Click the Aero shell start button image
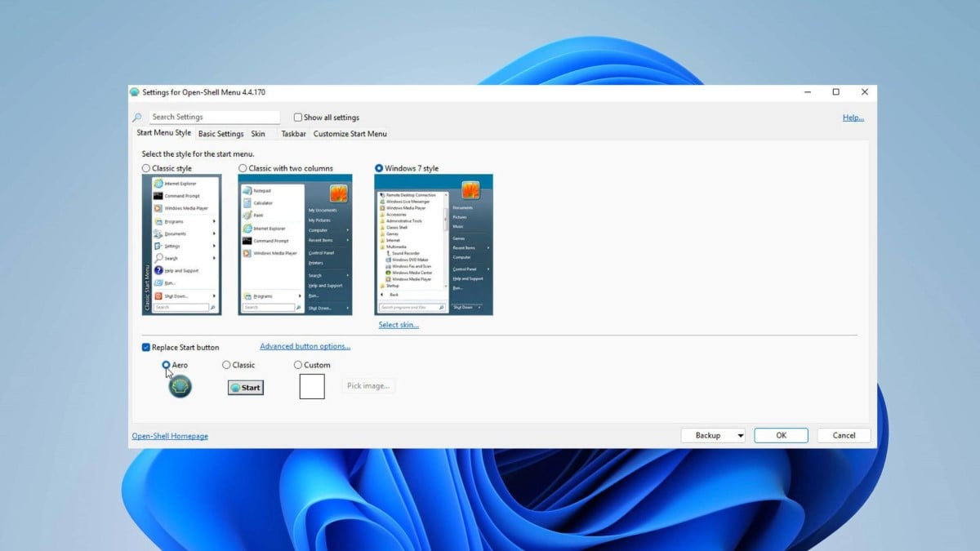This screenshot has height=551, width=980. tap(179, 385)
